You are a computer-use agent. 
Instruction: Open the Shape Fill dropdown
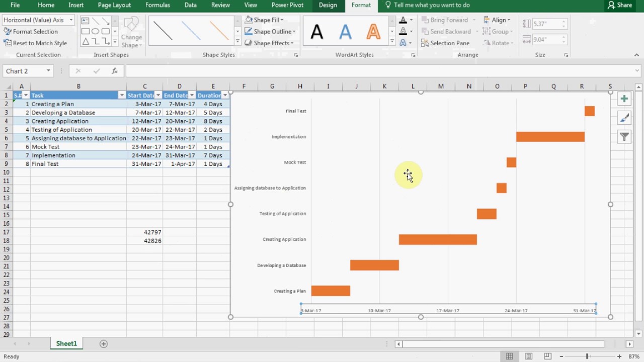(265, 20)
